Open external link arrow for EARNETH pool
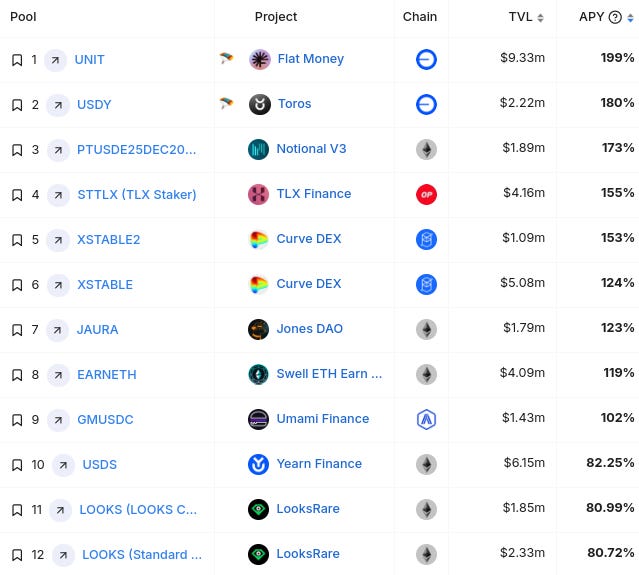Screen dimensions: 639x575 tap(58, 375)
